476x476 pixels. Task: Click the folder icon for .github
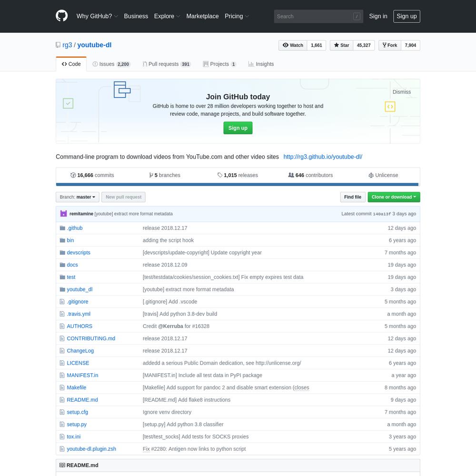62,228
